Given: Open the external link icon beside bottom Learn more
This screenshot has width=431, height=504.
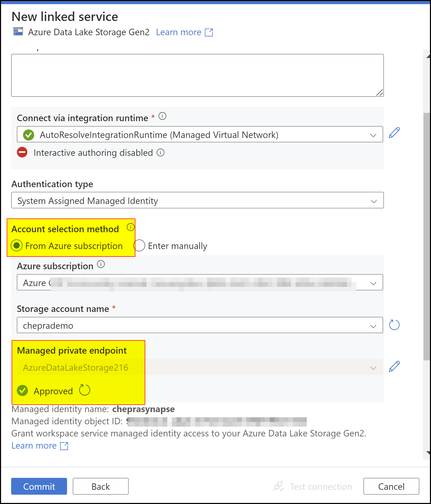Looking at the screenshot, I should pos(64,446).
